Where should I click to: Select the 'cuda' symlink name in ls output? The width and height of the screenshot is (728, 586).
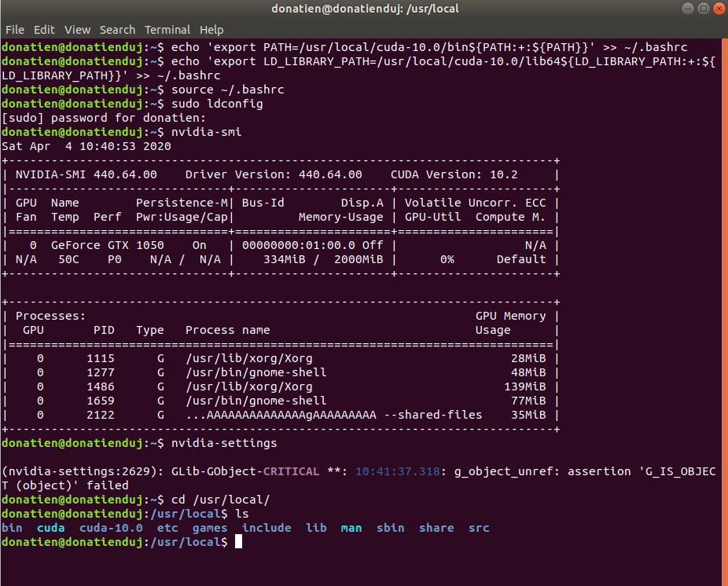pos(50,528)
